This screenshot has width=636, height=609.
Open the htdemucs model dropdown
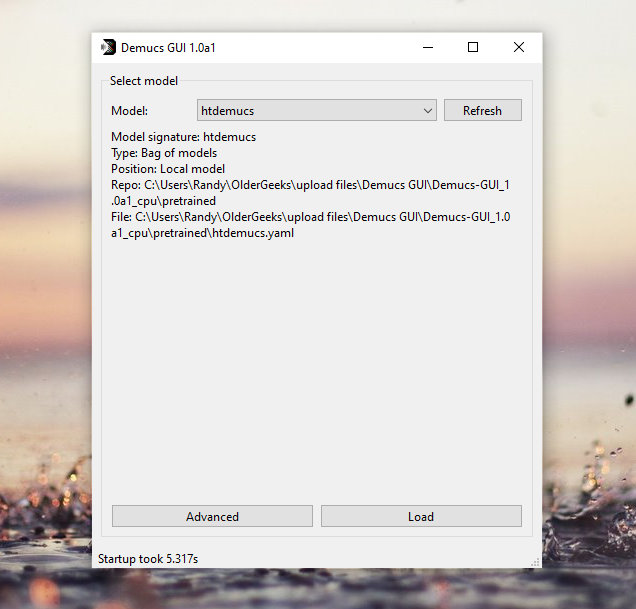(316, 110)
